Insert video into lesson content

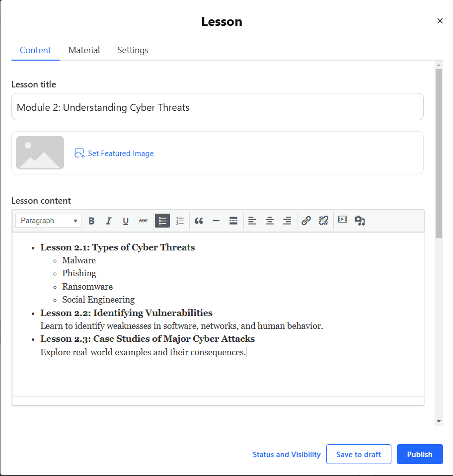tap(343, 219)
